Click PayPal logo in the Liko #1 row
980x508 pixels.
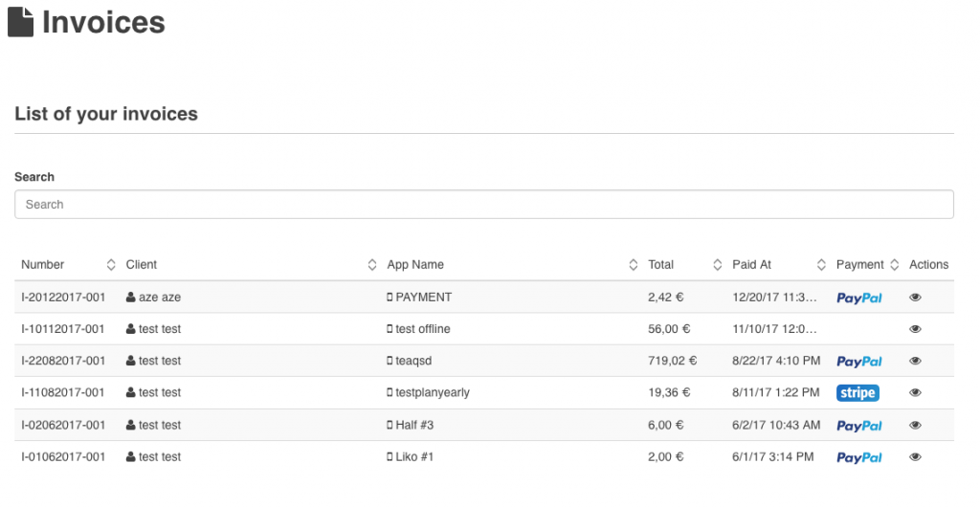pos(858,458)
